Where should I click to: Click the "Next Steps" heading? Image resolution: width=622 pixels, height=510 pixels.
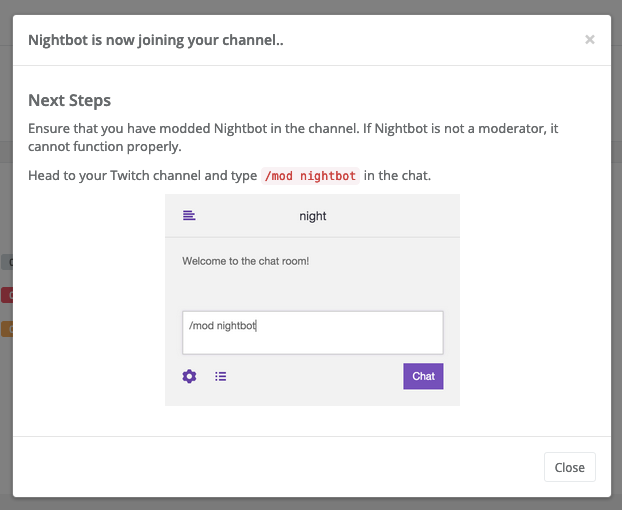69,100
